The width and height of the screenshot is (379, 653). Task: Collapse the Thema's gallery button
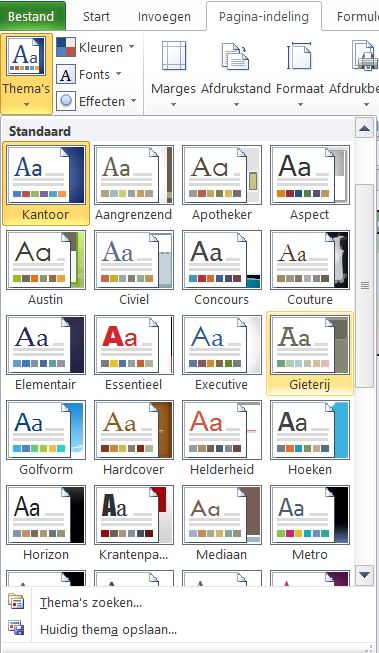(26, 74)
